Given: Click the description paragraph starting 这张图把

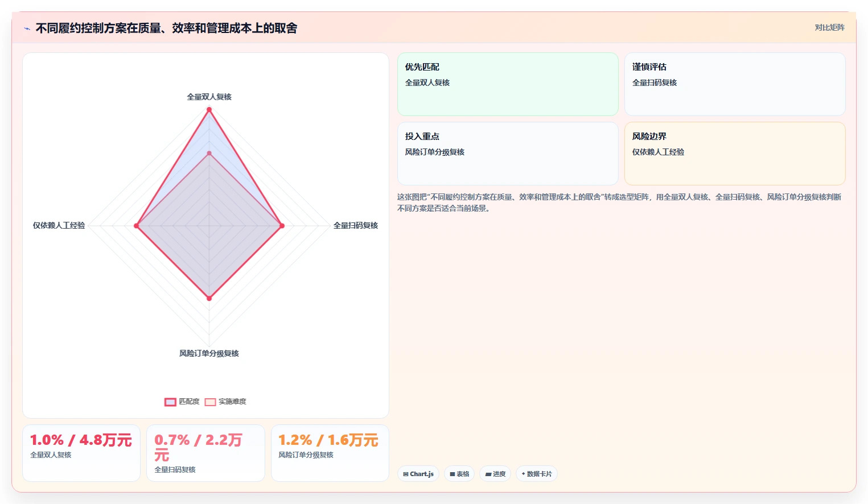Looking at the screenshot, I should 619,203.
